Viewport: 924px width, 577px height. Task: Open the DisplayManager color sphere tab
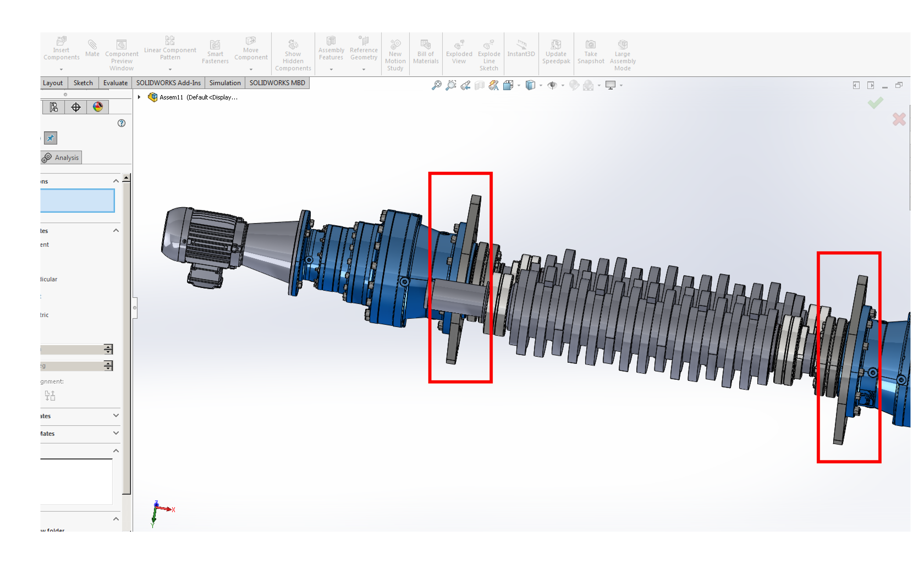[98, 107]
